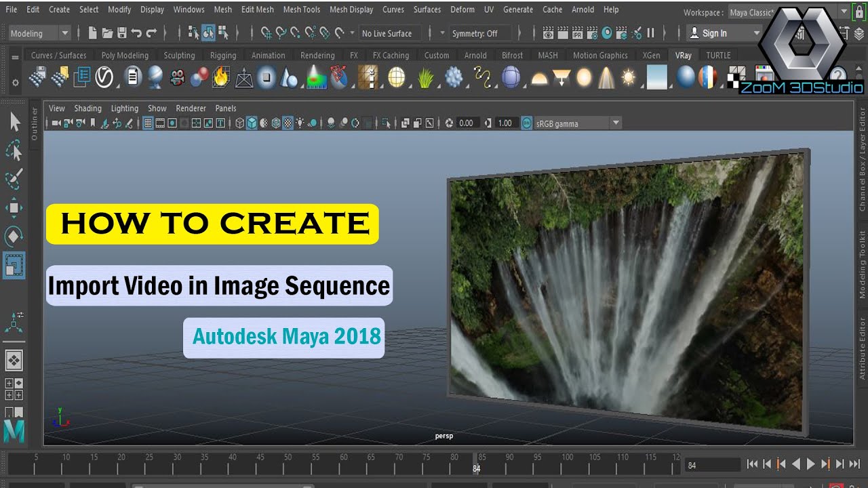Render the current frame clapperboard icon
868x488 pixels.
[563, 33]
